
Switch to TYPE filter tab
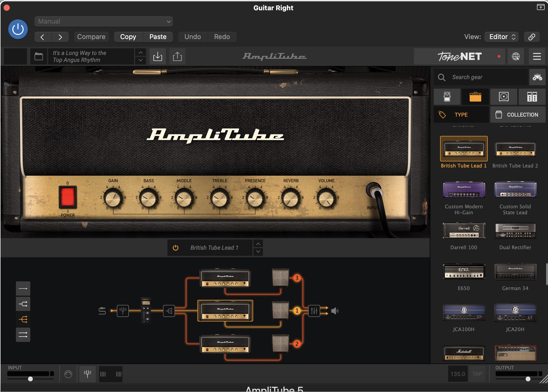click(x=461, y=115)
